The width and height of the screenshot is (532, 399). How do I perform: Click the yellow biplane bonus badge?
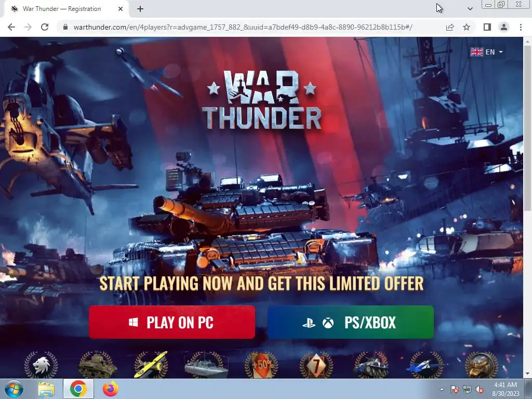(151, 365)
